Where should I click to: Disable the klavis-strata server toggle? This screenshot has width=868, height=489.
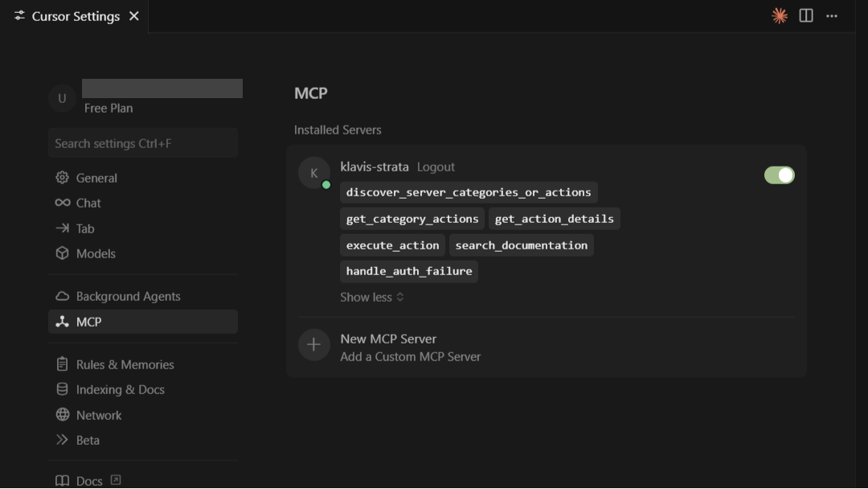tap(780, 175)
